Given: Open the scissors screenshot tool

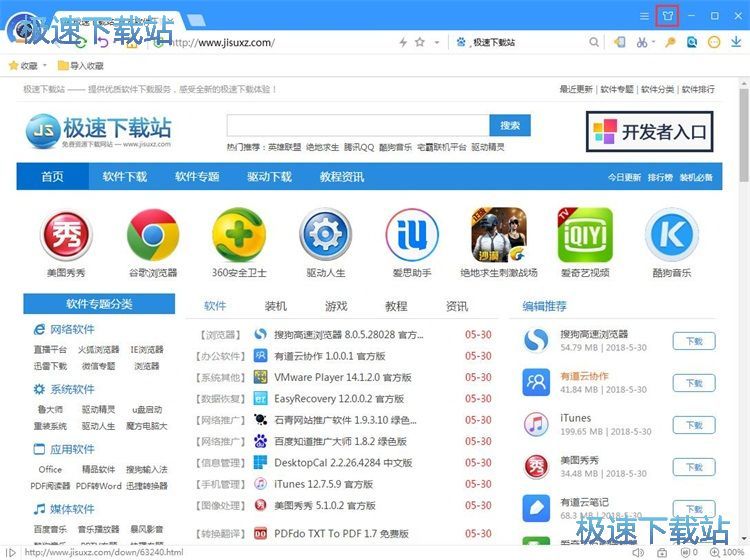Looking at the screenshot, I should [641, 43].
